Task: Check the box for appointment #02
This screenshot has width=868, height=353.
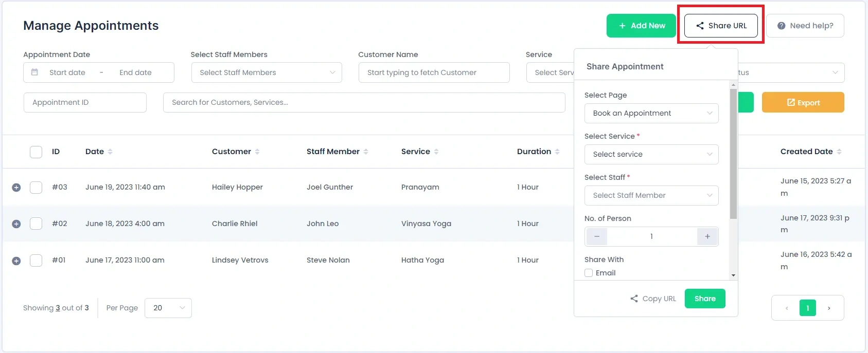Action: pyautogui.click(x=36, y=224)
